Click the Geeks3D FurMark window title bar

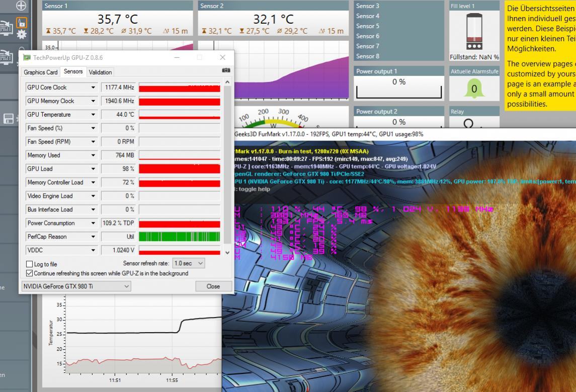click(404, 134)
